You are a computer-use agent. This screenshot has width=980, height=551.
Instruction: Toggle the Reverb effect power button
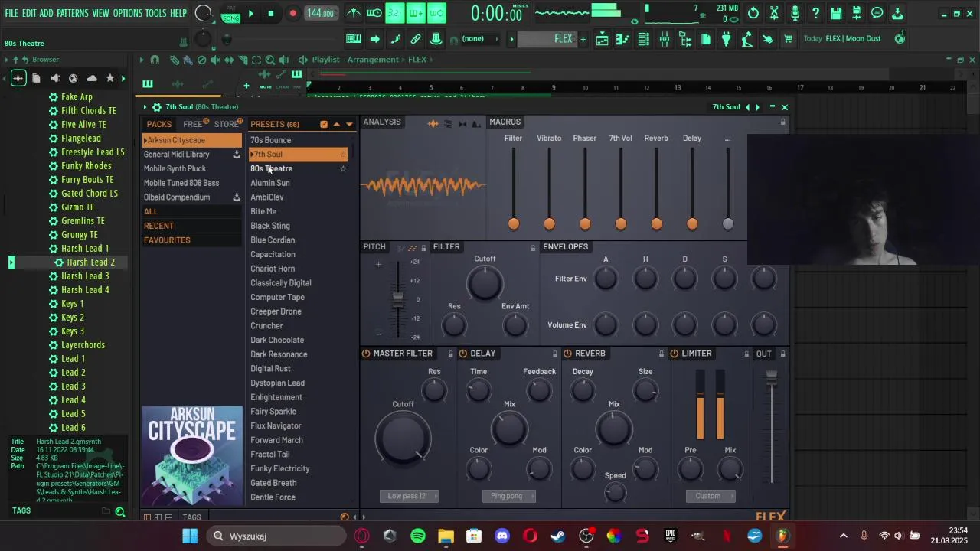(567, 354)
